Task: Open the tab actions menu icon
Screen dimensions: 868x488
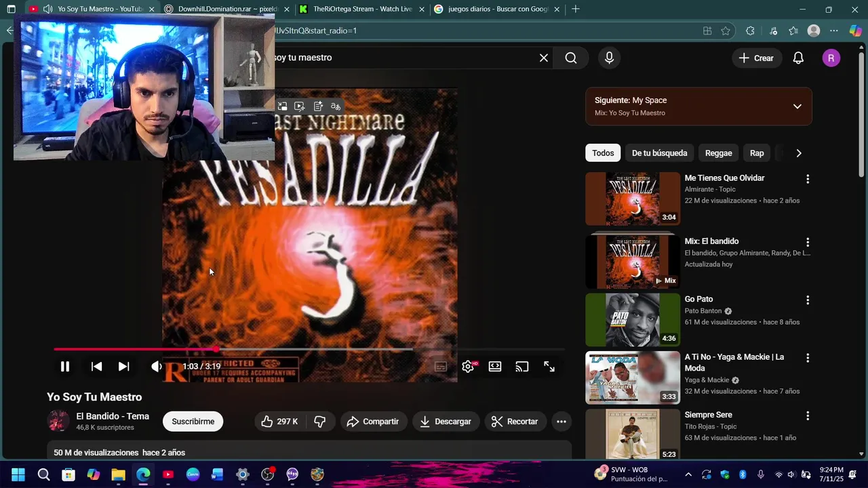Action: [11, 9]
